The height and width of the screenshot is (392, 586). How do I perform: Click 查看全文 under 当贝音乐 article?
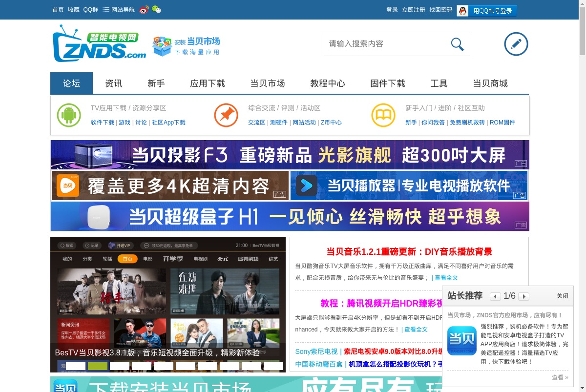click(x=446, y=278)
